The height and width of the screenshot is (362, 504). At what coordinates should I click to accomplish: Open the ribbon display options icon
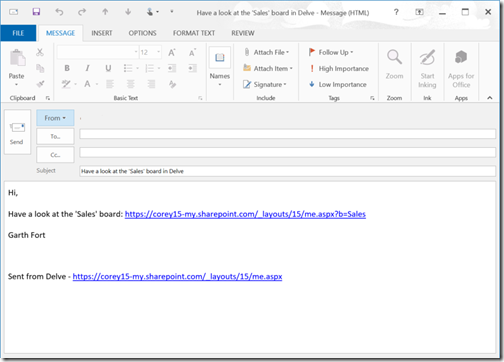click(419, 12)
